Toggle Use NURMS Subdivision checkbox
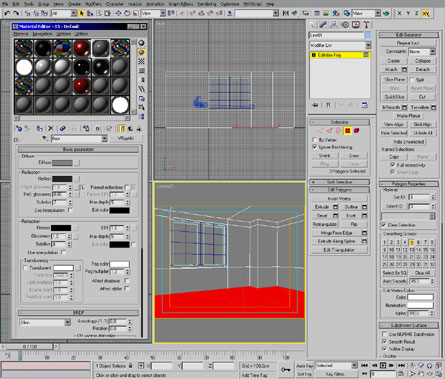This screenshot has height=379, width=445. pyautogui.click(x=384, y=334)
